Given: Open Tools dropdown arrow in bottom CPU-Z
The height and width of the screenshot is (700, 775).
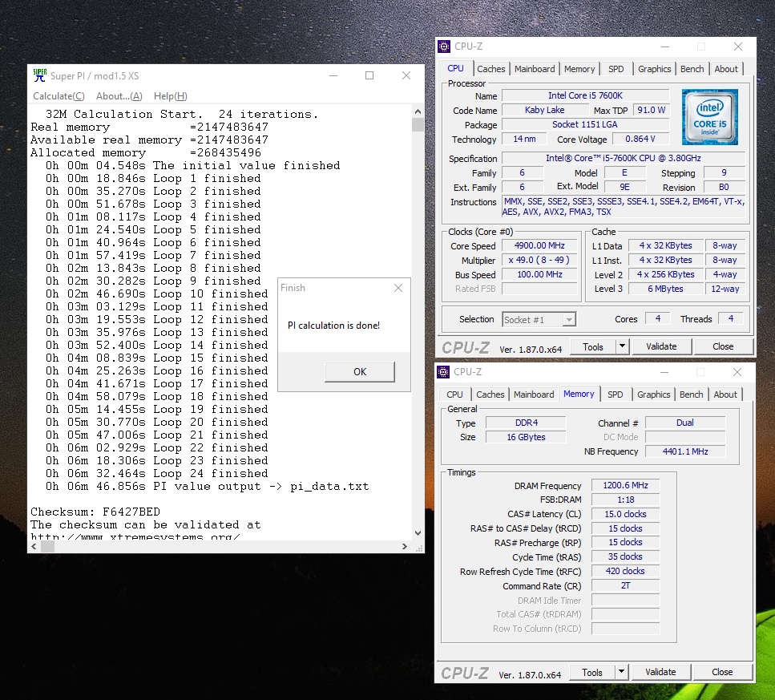Looking at the screenshot, I should 622,671.
